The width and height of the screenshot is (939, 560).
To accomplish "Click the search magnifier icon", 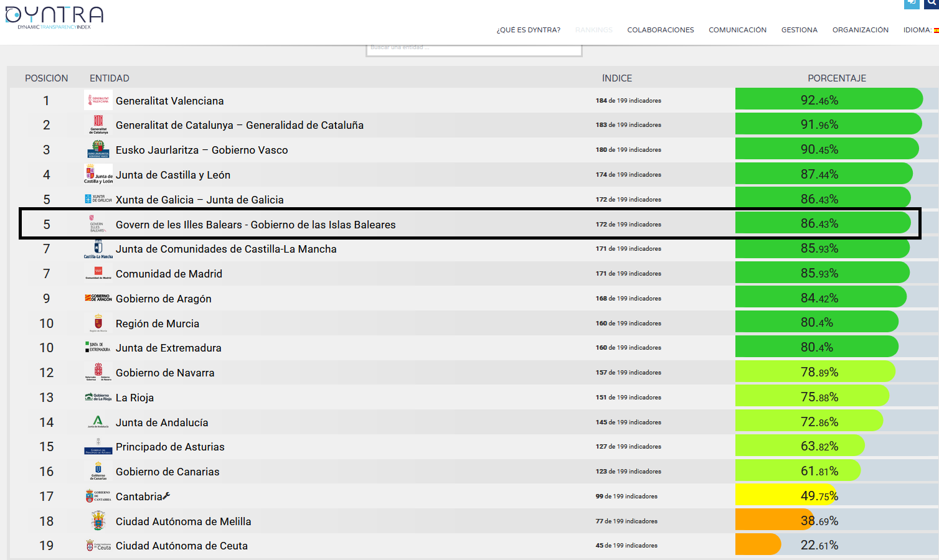I will pos(932,3).
